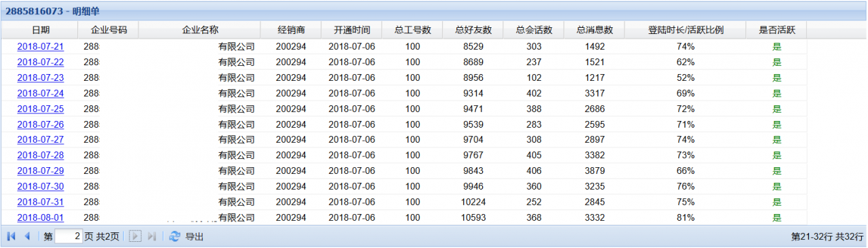Click the disabled next page arrow
This screenshot has height=248, width=868.
click(x=136, y=236)
